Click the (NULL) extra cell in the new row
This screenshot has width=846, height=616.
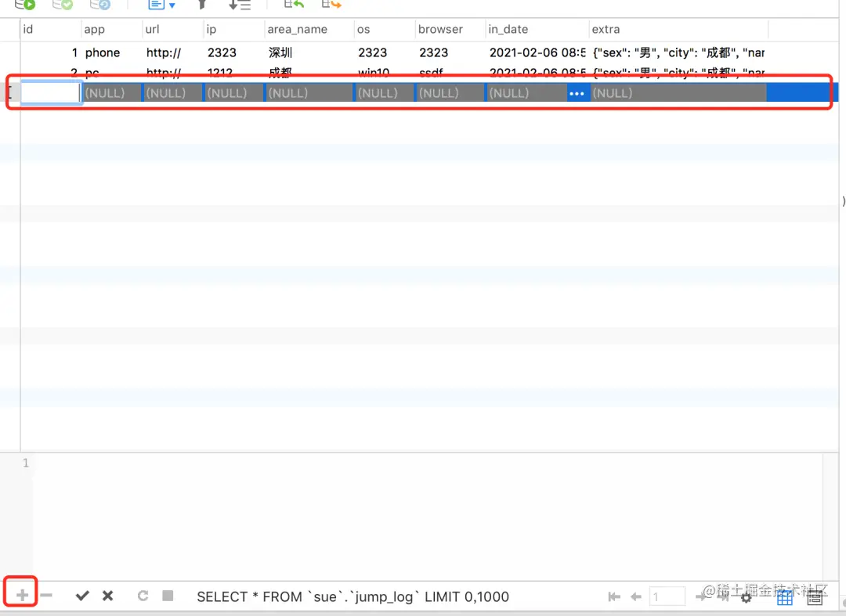[678, 93]
